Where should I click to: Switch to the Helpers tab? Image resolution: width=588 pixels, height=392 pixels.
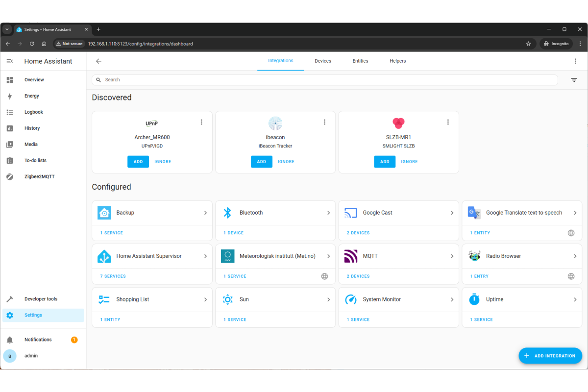(397, 61)
